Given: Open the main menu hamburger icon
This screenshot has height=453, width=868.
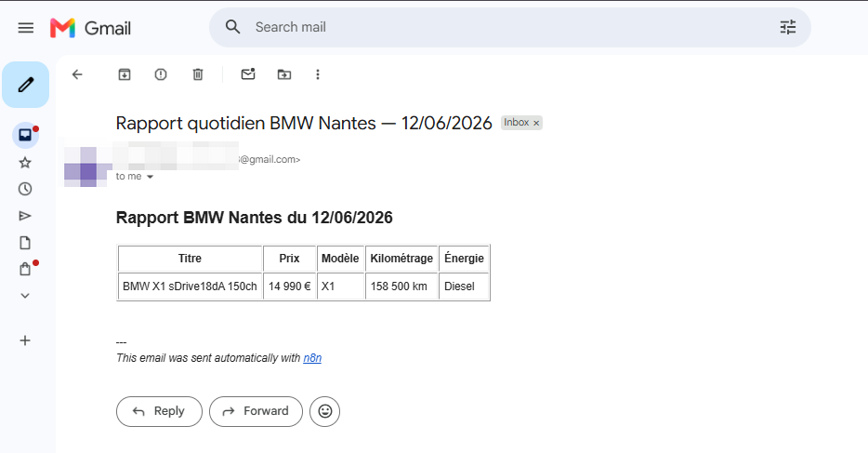Looking at the screenshot, I should 25,28.
